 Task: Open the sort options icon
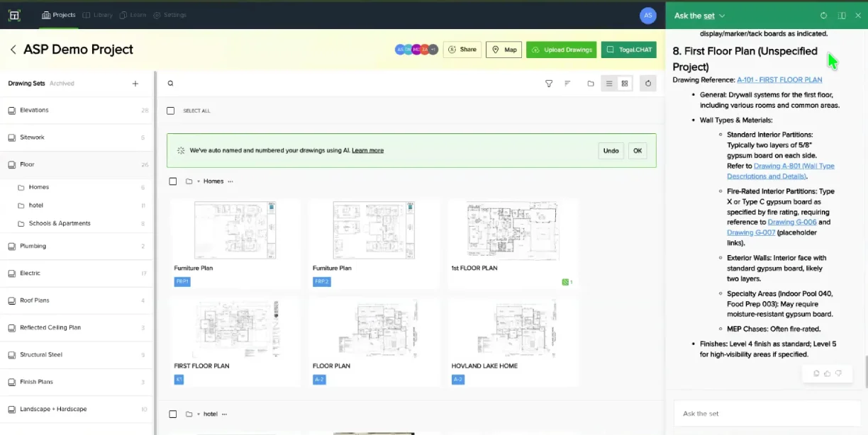567,84
